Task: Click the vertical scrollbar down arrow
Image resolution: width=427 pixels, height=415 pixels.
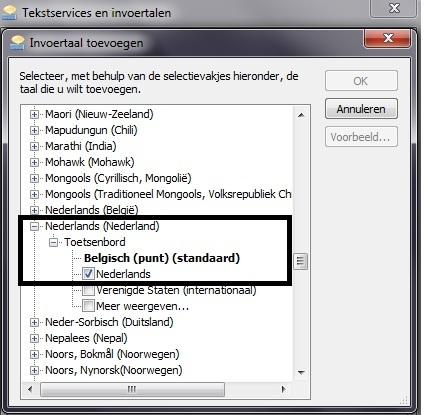Action: tap(301, 372)
